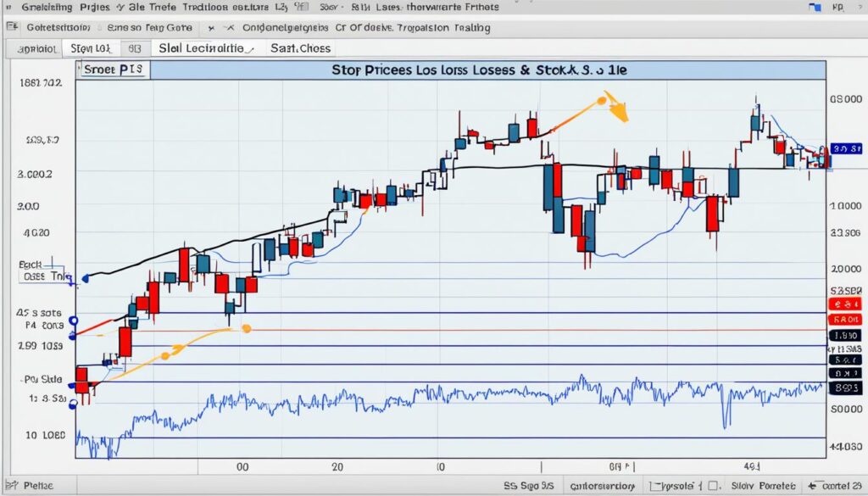
Task: Select the Sroet PIS label box
Action: (114, 70)
